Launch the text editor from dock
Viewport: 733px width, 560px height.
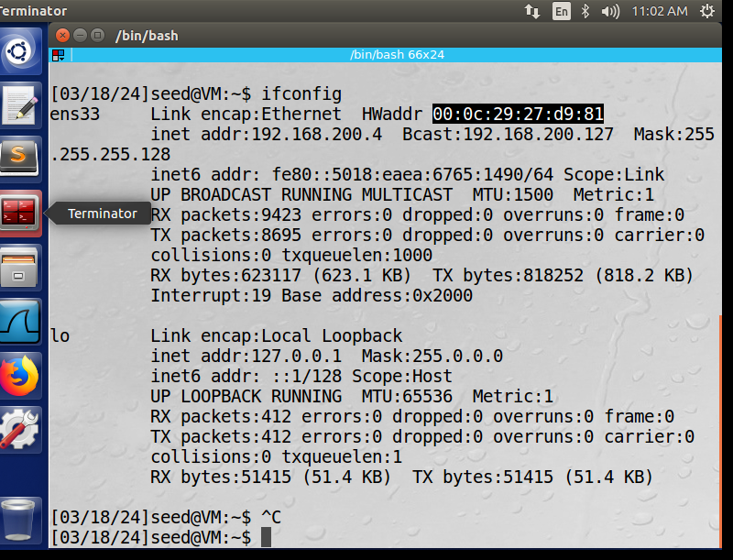pos(19,105)
